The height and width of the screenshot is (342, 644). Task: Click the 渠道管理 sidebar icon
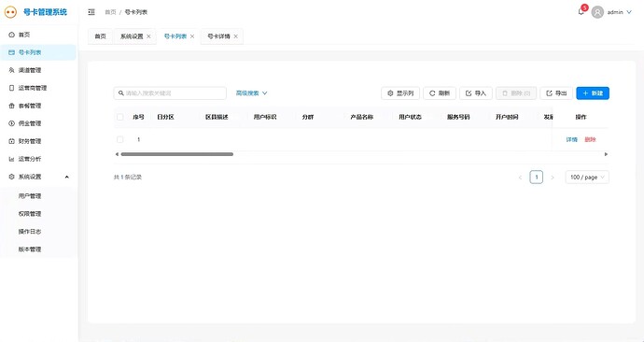[11, 70]
